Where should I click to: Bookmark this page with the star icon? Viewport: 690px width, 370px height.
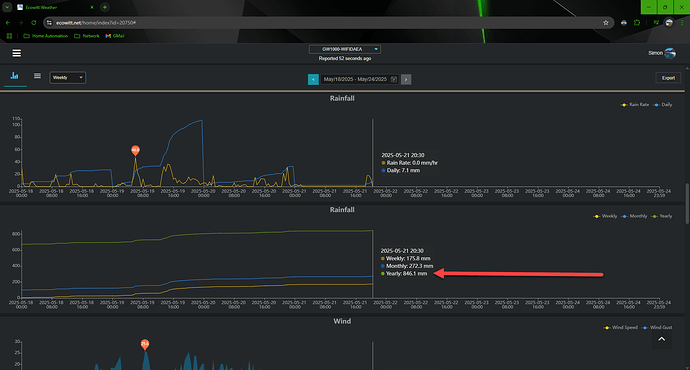point(606,22)
